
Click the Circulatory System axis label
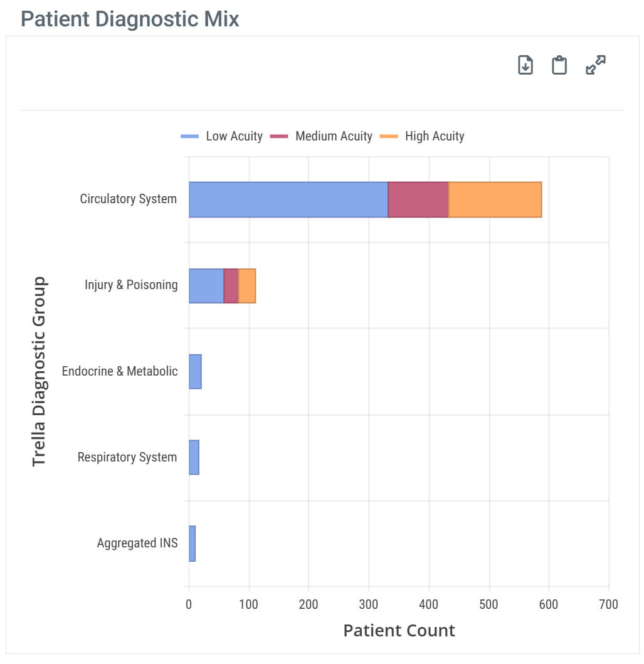(x=129, y=199)
